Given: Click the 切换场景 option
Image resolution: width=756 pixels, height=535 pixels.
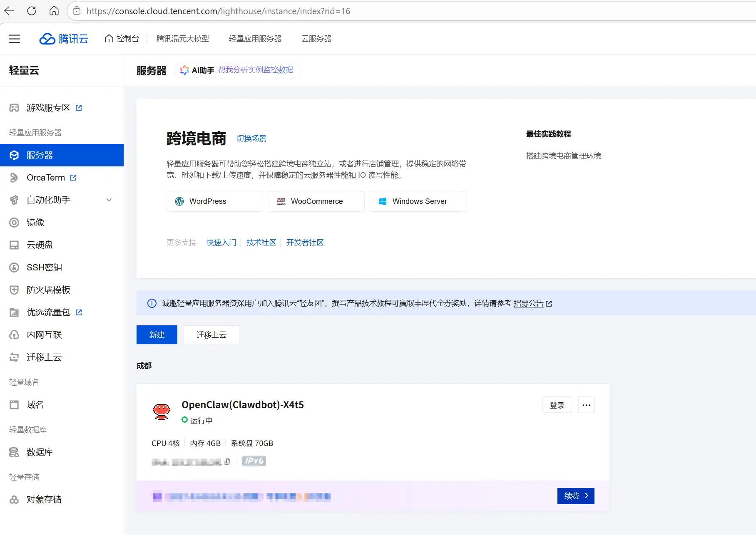Looking at the screenshot, I should [x=251, y=139].
